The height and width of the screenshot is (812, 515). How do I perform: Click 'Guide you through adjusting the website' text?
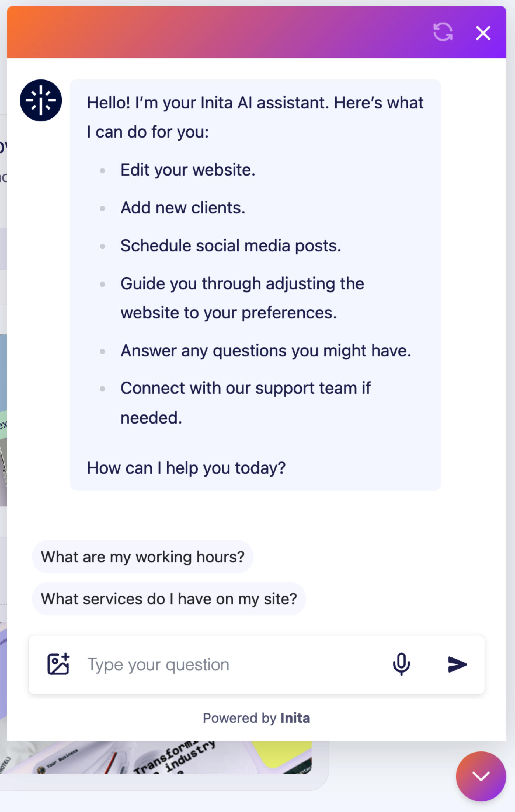coord(242,298)
